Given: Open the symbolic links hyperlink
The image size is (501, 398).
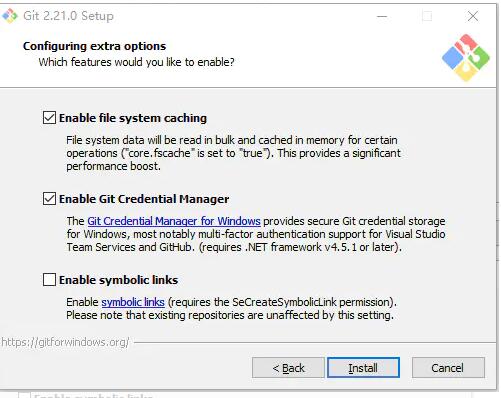Looking at the screenshot, I should pyautogui.click(x=133, y=302).
